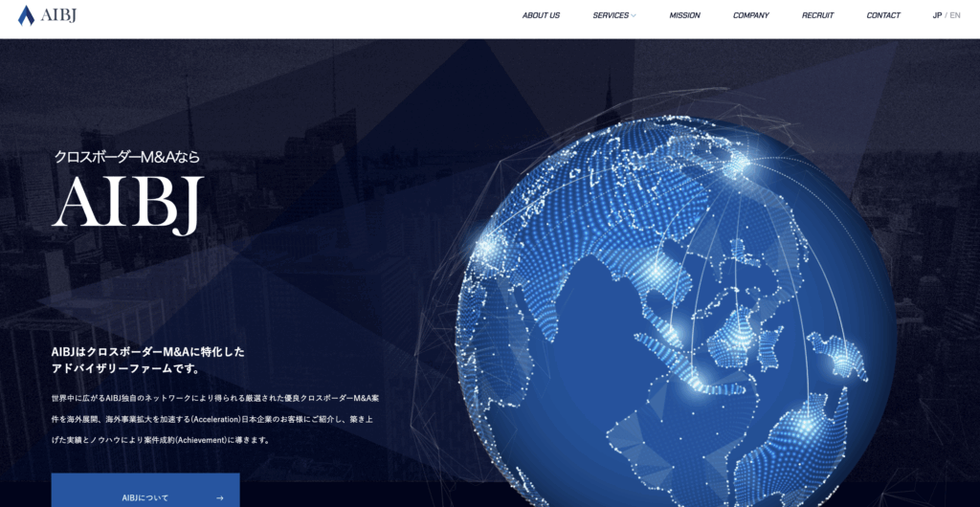Expand the chevron next to SERVICES
Screen dimensions: 980x507
coord(634,15)
